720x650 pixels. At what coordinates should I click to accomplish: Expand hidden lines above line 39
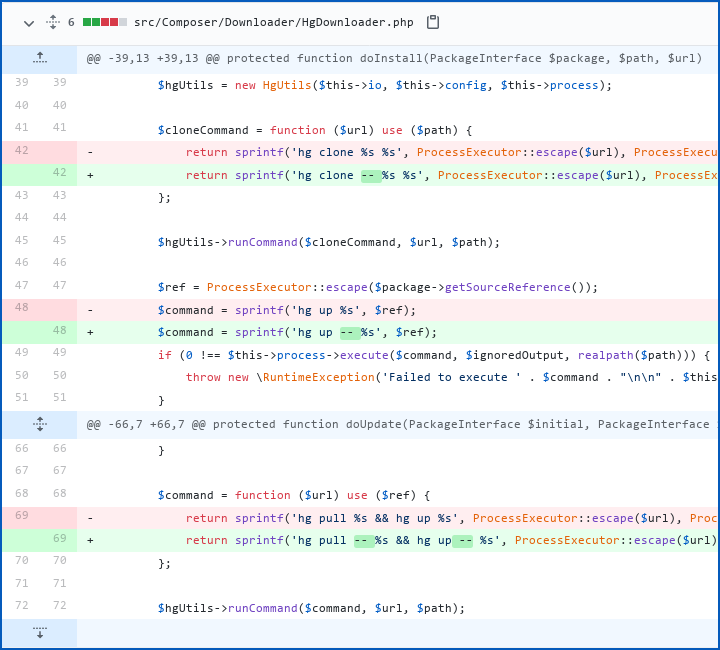(x=39, y=58)
